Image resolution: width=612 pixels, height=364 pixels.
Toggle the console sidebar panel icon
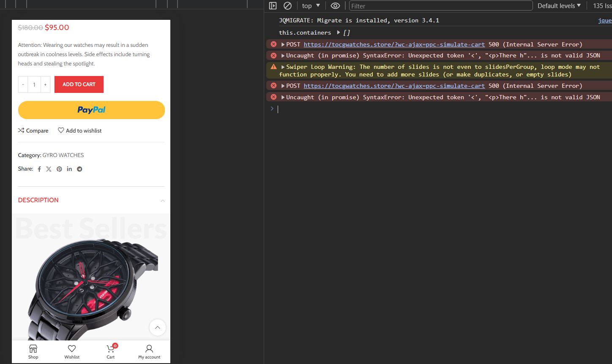[273, 6]
